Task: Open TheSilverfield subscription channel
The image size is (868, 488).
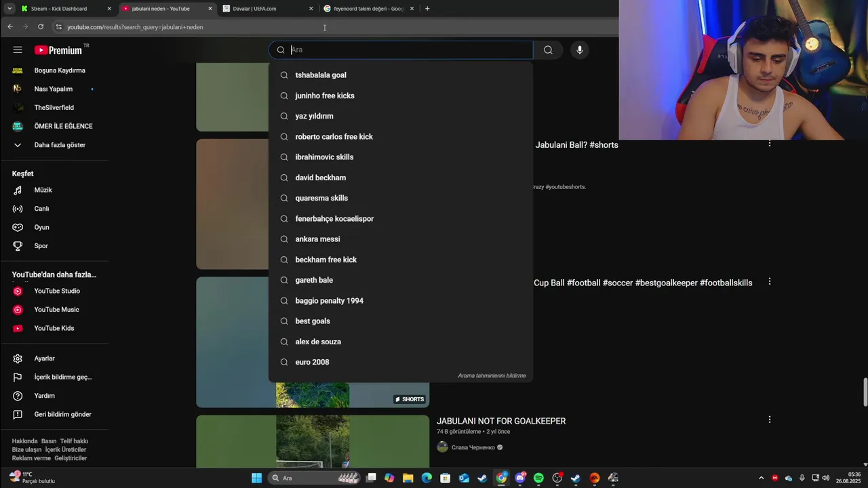Action: [x=54, y=108]
